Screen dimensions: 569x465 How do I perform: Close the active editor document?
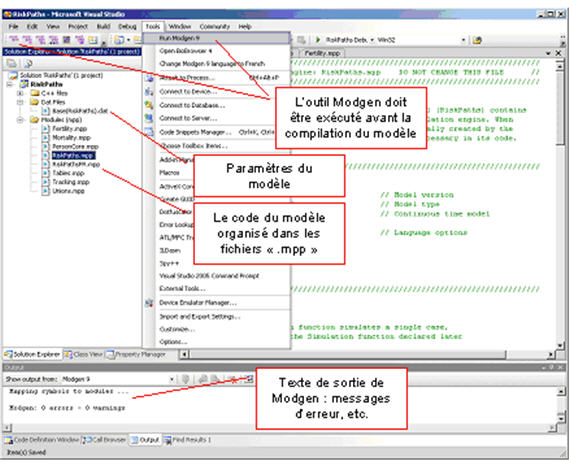[x=558, y=53]
